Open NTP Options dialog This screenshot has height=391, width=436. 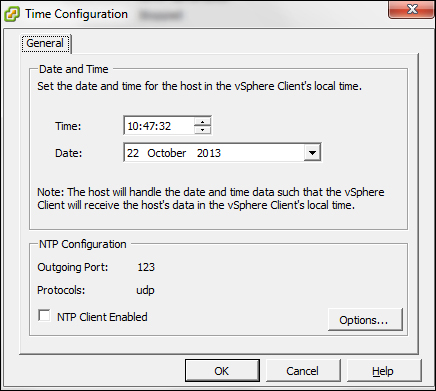pyautogui.click(x=365, y=320)
